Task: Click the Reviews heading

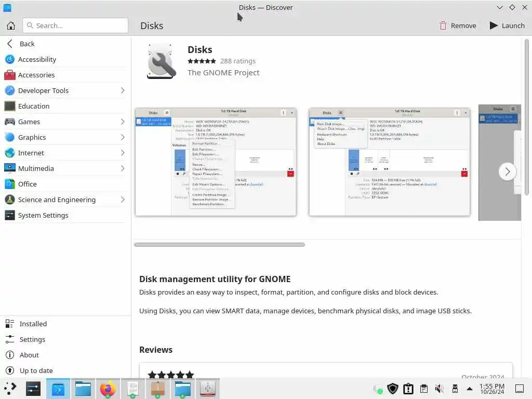Action: 156,350
